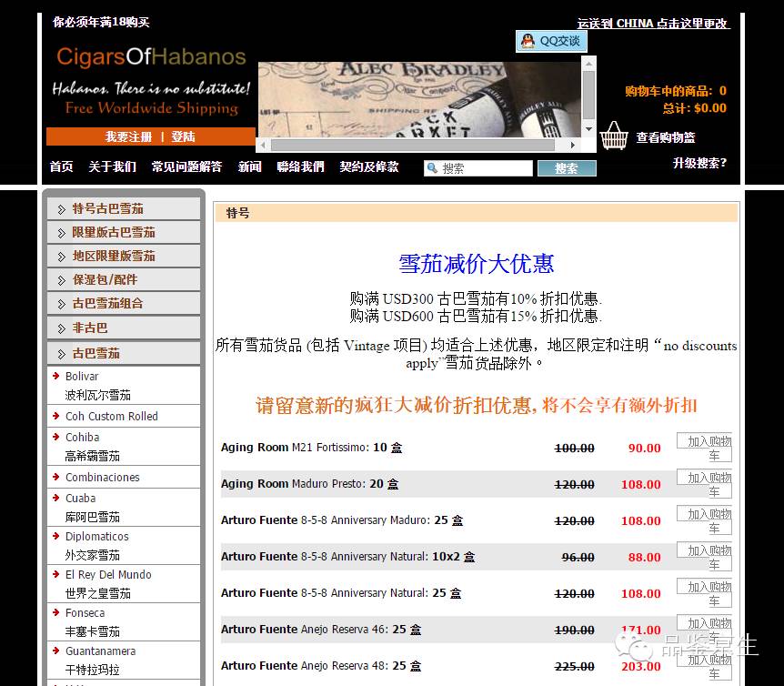Screen dimensions: 784x686
Task: Open the Diplomaticos brand link
Action: pos(97,537)
